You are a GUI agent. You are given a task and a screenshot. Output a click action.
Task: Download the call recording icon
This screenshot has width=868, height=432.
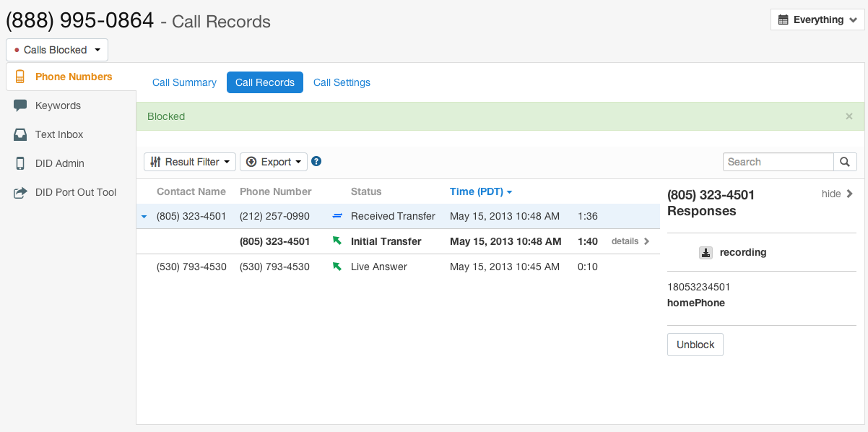point(706,253)
